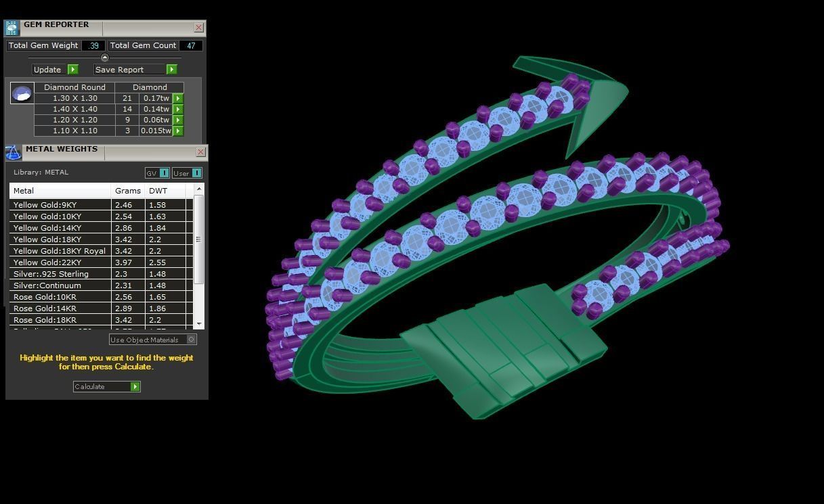The image size is (824, 504).
Task: Click green arrow on 1.40 X 1.40 row
Action: pos(178,109)
